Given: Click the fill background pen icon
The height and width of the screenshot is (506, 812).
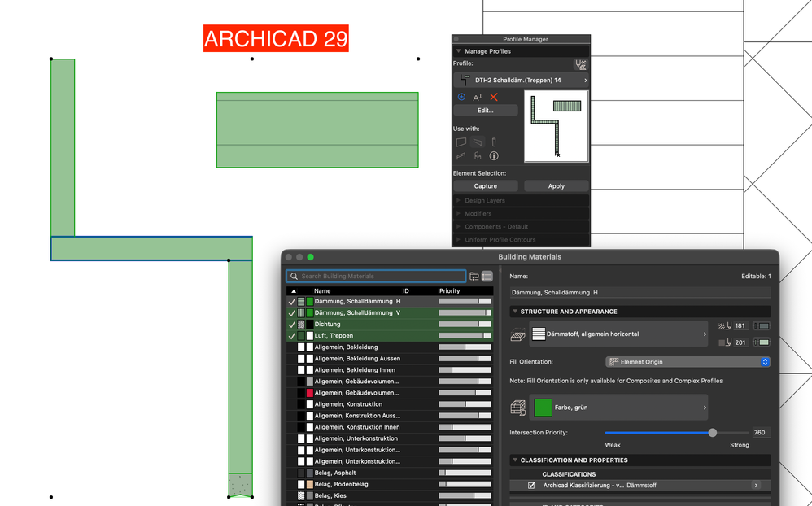Looking at the screenshot, I should coord(725,342).
